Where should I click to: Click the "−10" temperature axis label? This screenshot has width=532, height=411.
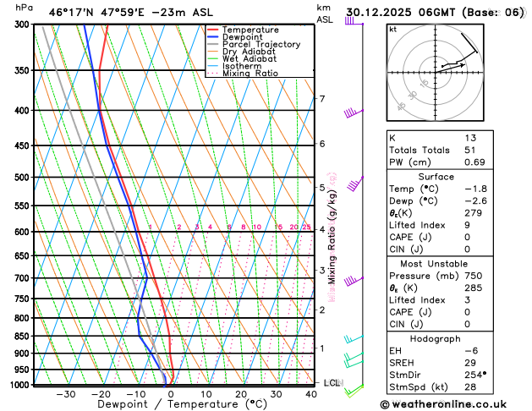tap(135, 394)
